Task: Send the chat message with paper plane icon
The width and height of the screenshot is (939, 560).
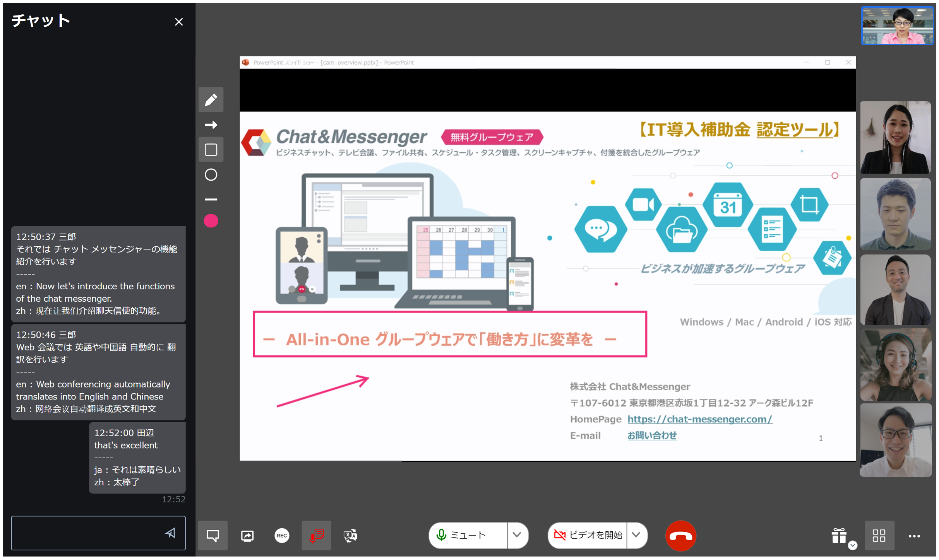Action: click(170, 533)
